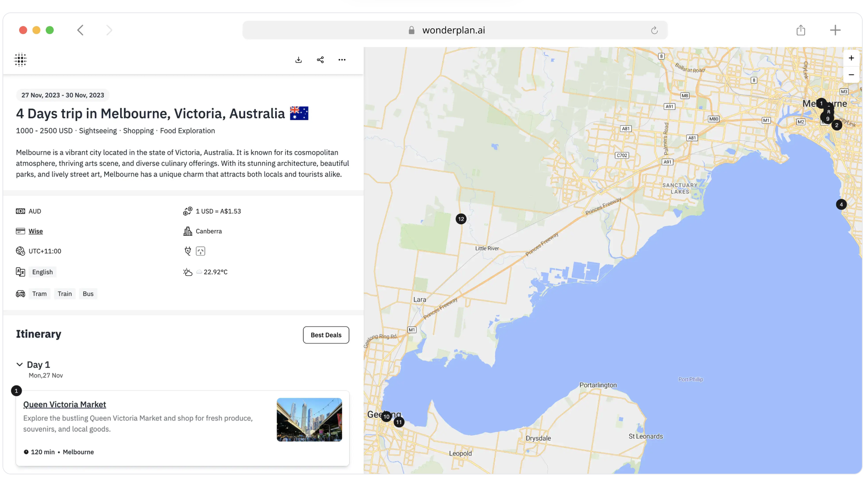This screenshot has height=490, width=868.
Task: Click the browser share icon
Action: (801, 30)
